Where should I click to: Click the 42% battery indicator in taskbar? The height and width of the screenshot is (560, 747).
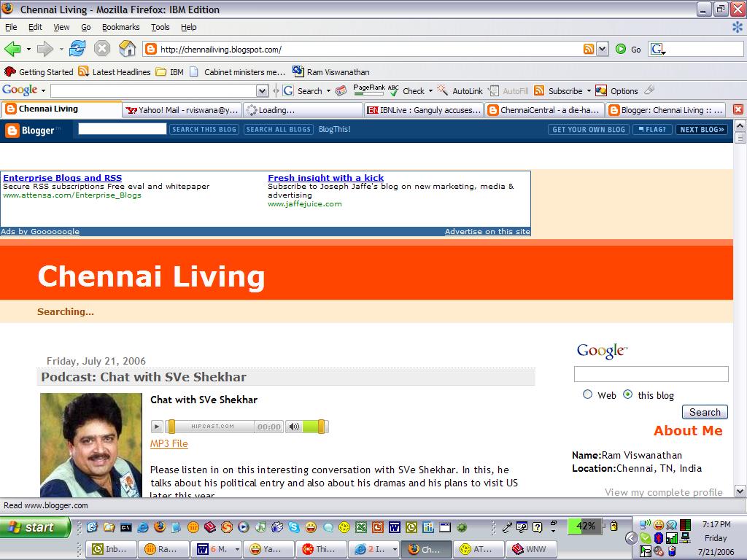pyautogui.click(x=585, y=526)
